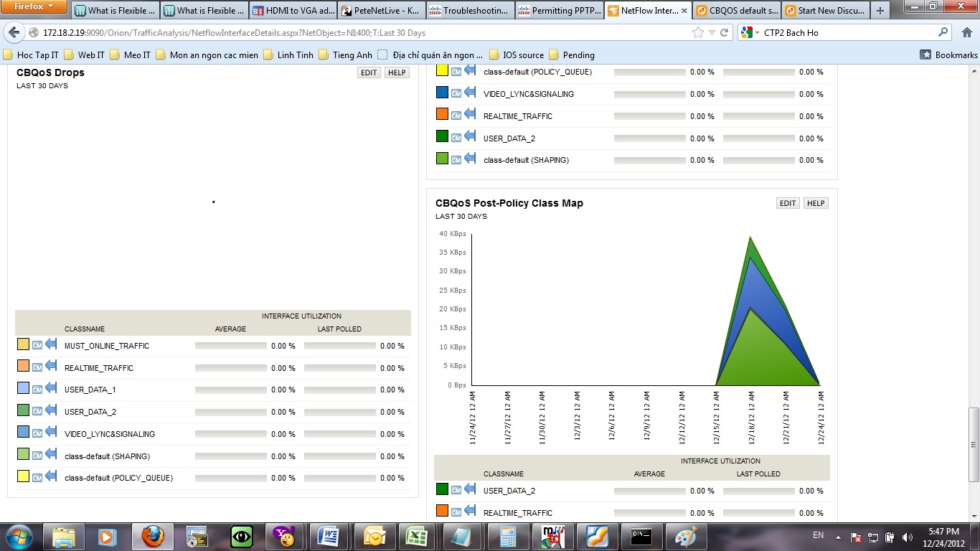This screenshot has width=980, height=551.
Task: Click CM icon for VIDEO_LYNC&SIGNALING in Drops
Action: click(x=37, y=433)
